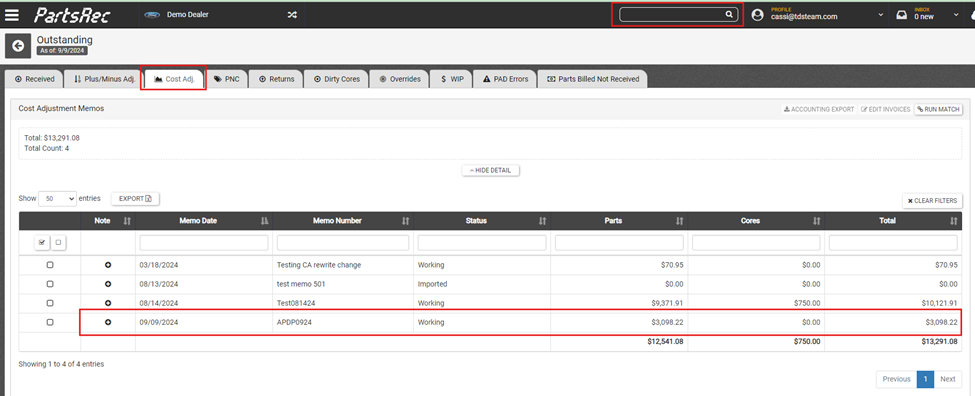
Task: Switch to the WIP tab
Action: pos(452,79)
